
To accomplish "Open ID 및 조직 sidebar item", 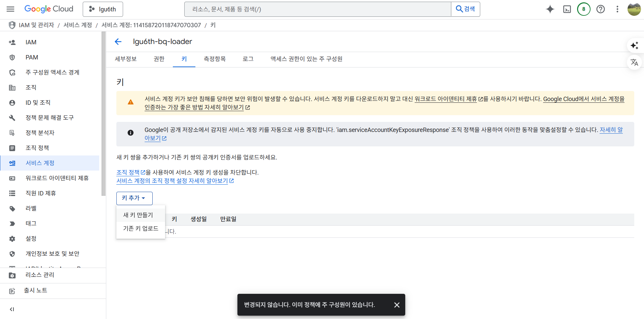I will point(50,103).
